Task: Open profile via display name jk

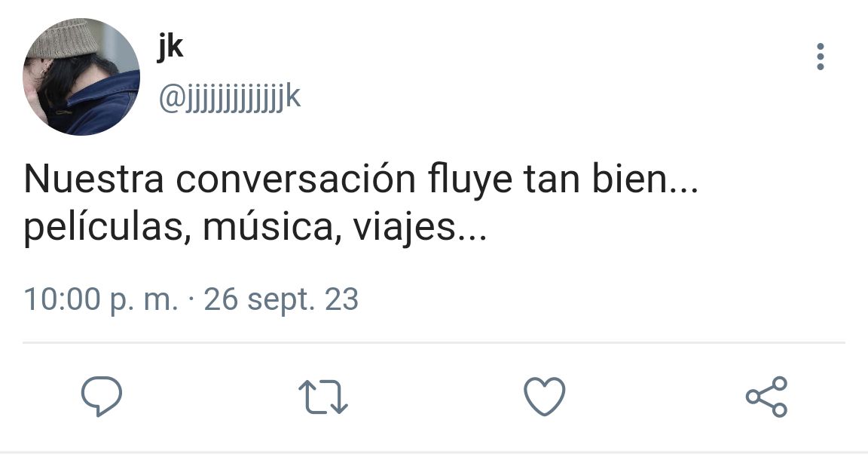Action: [170, 47]
